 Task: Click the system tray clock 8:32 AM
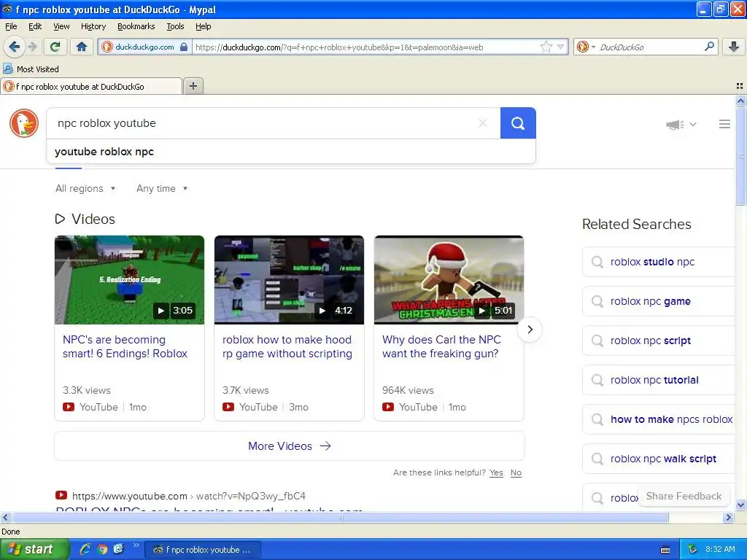[x=720, y=549]
